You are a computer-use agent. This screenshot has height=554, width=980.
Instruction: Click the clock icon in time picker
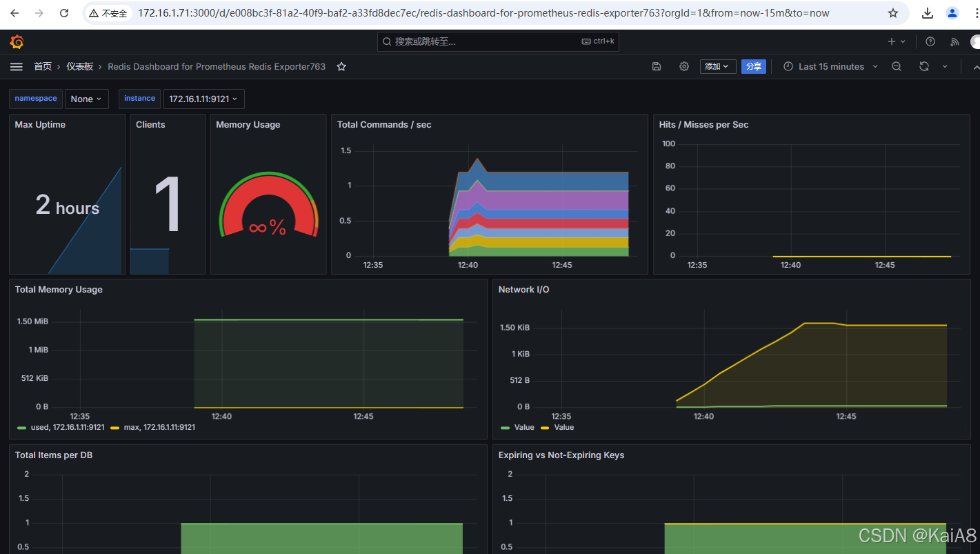pyautogui.click(x=788, y=67)
